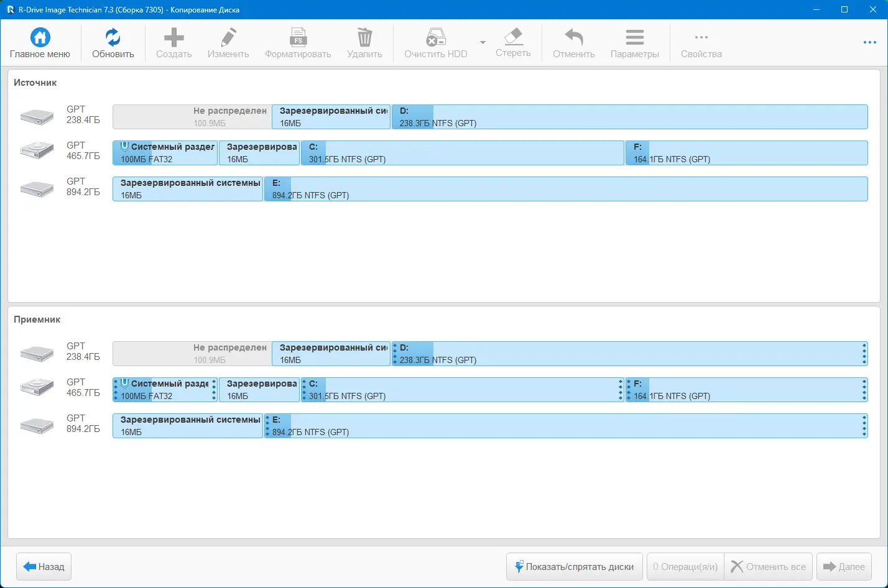This screenshot has width=888, height=588.
Task: Click the Удалить trash icon
Action: [x=364, y=38]
